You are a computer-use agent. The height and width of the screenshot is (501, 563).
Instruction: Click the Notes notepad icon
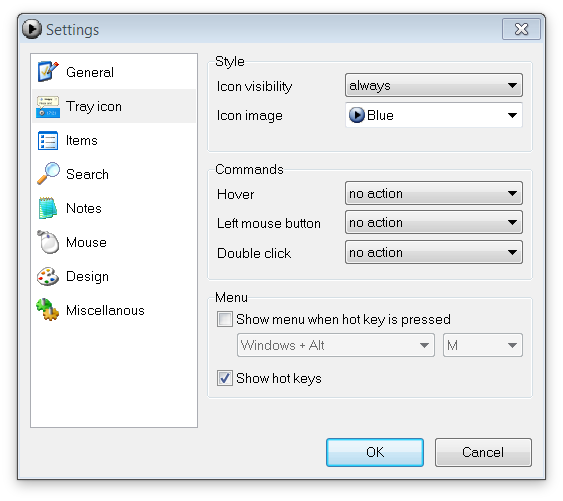click(48, 208)
